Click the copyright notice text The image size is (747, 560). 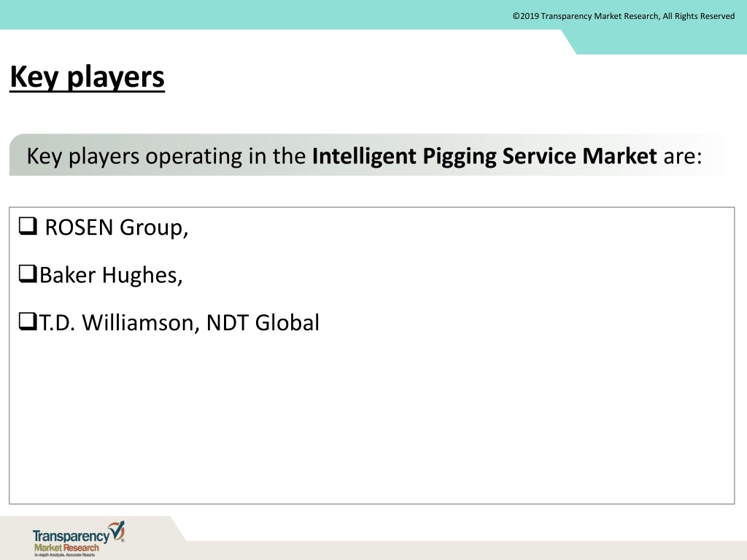(623, 16)
